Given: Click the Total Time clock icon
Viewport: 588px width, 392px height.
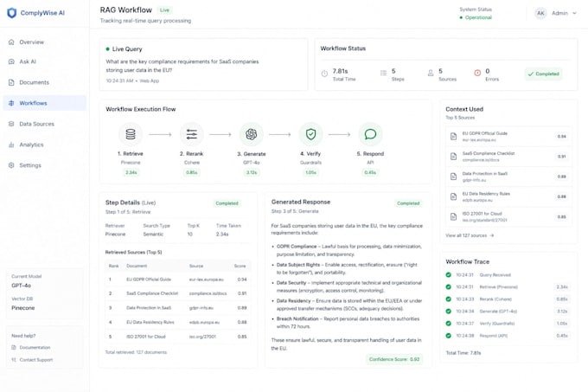Looking at the screenshot, I should coord(324,74).
